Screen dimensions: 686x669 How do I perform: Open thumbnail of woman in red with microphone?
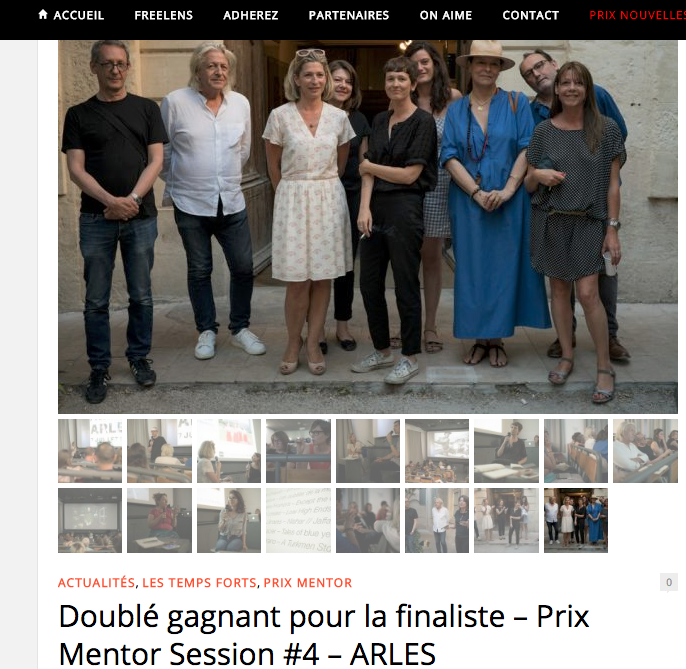[x=159, y=520]
